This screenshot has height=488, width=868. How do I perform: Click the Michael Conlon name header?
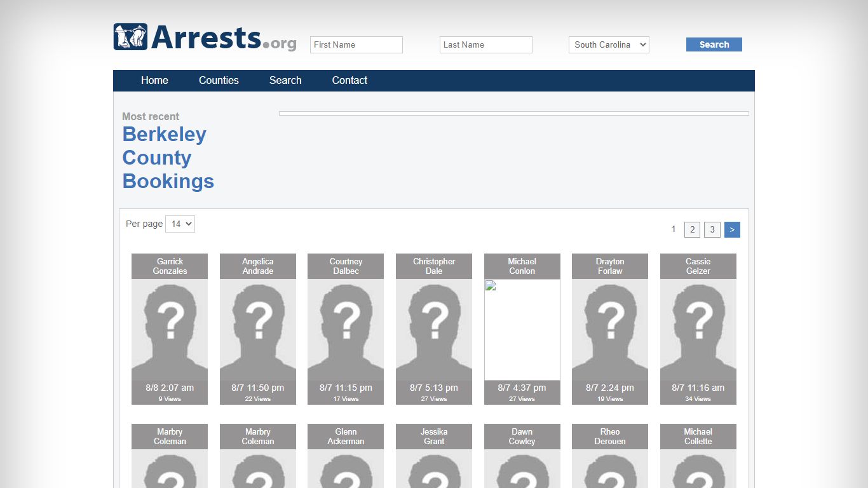pos(522,266)
